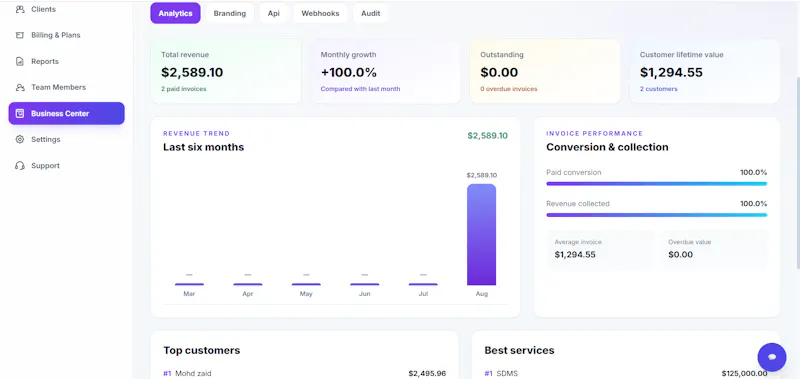Click the Revenue collected progress bar
Screen dimensions: 800x379
pyautogui.click(x=656, y=215)
